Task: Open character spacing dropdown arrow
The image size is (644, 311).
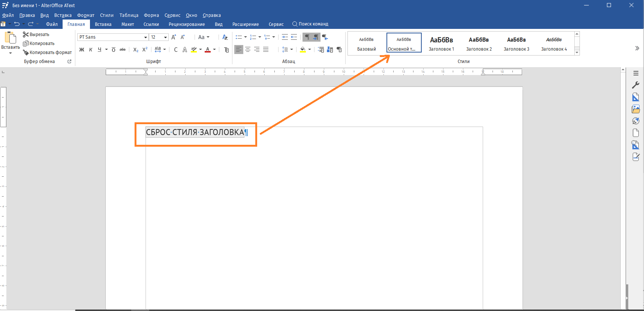Action: pos(165,50)
